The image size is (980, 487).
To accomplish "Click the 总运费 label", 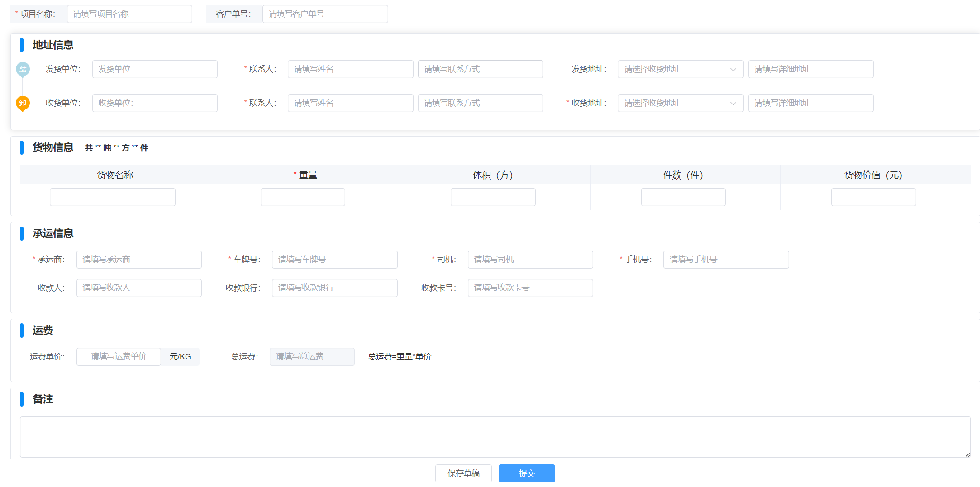I will 245,357.
